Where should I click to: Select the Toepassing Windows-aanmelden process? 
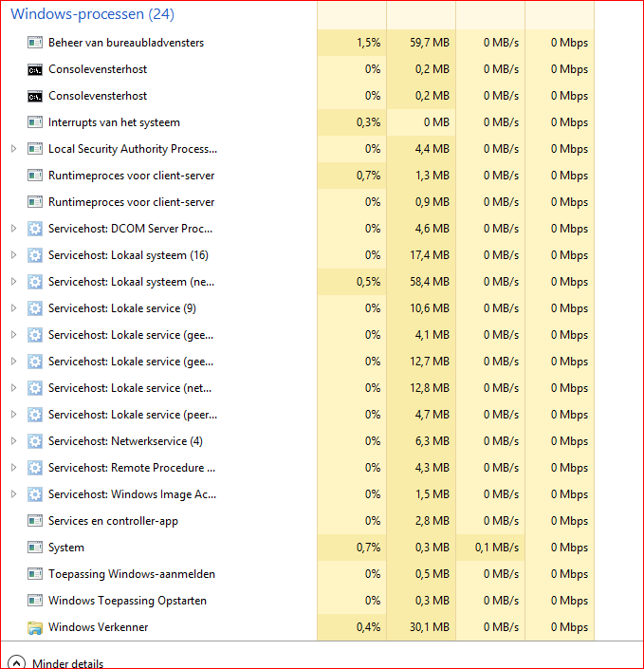pos(131,574)
